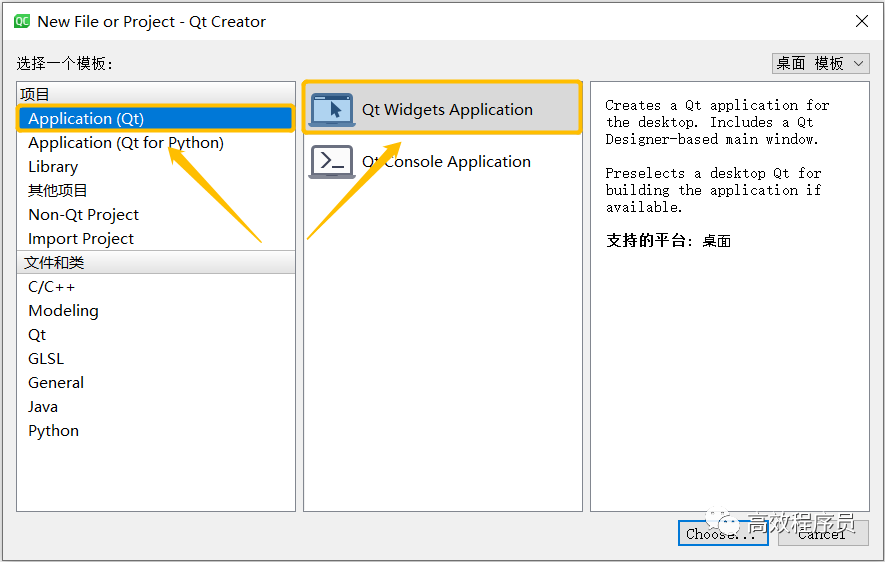This screenshot has width=885, height=562.
Task: Select the Qt file category
Action: (x=155, y=335)
